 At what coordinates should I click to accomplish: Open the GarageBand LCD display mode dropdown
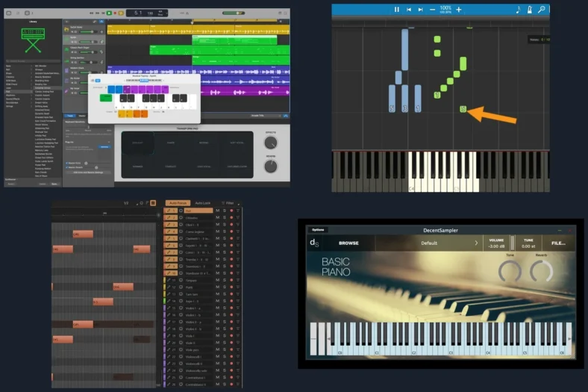click(x=166, y=13)
